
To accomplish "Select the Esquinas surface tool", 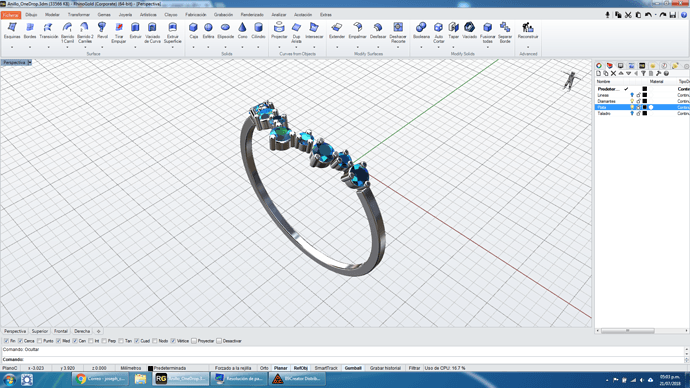I will click(12, 30).
